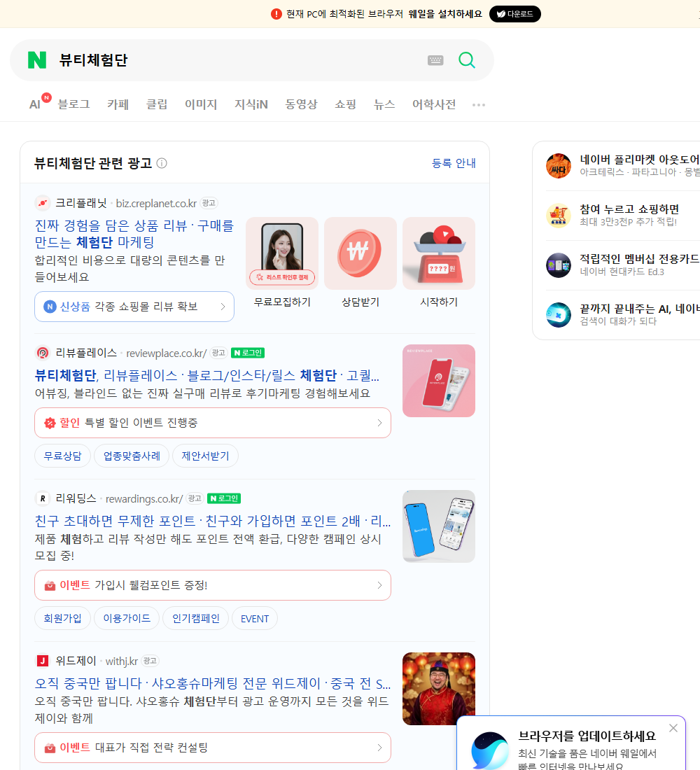
Task: Expand the 이벤트 대표가 직접 전략 컨설팅 banner
Action: pos(213,748)
